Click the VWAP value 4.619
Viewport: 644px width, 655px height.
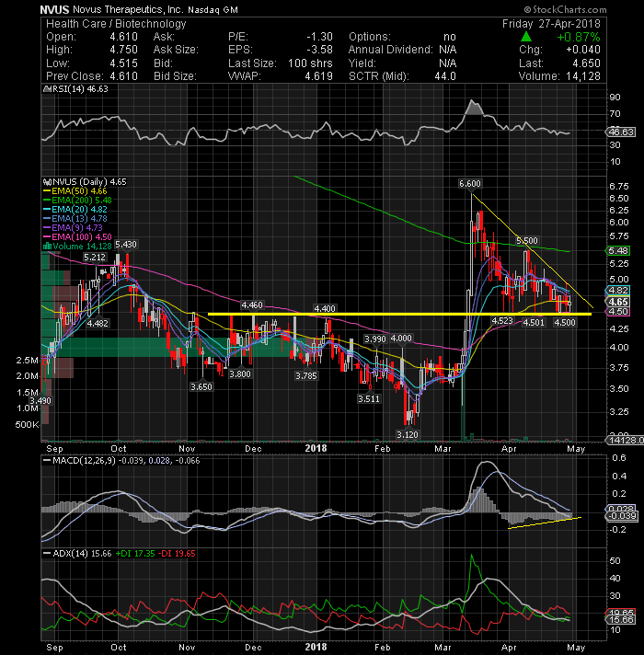(319, 76)
